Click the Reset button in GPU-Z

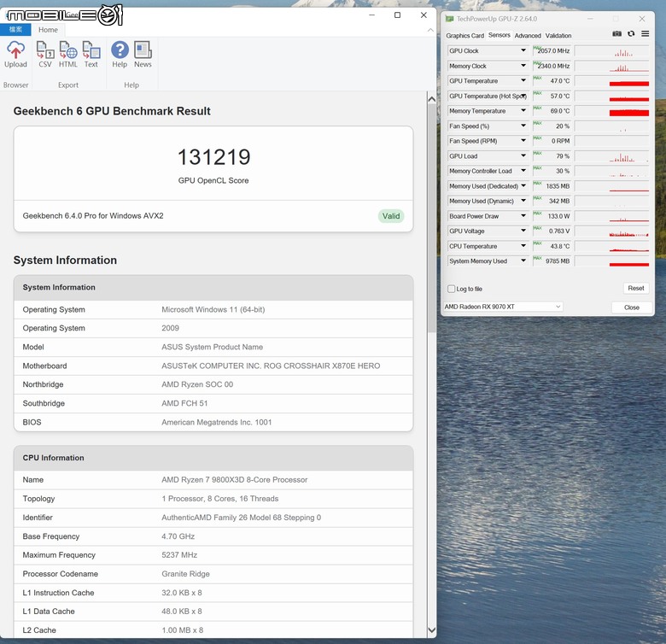point(636,288)
